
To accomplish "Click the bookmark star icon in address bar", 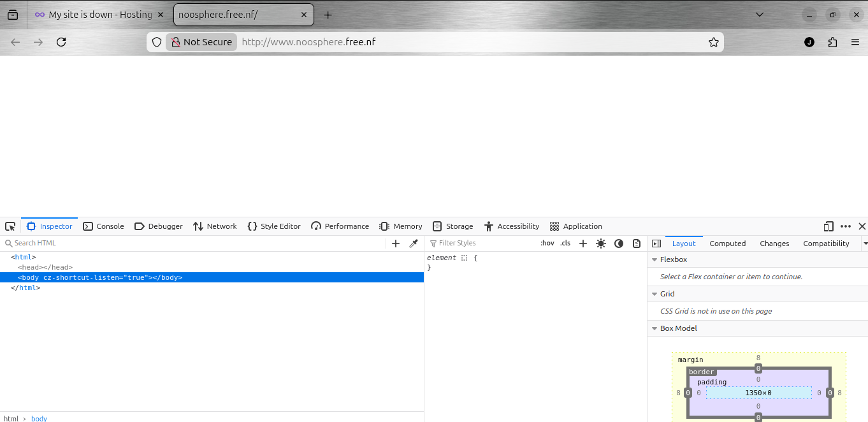I will pos(713,42).
